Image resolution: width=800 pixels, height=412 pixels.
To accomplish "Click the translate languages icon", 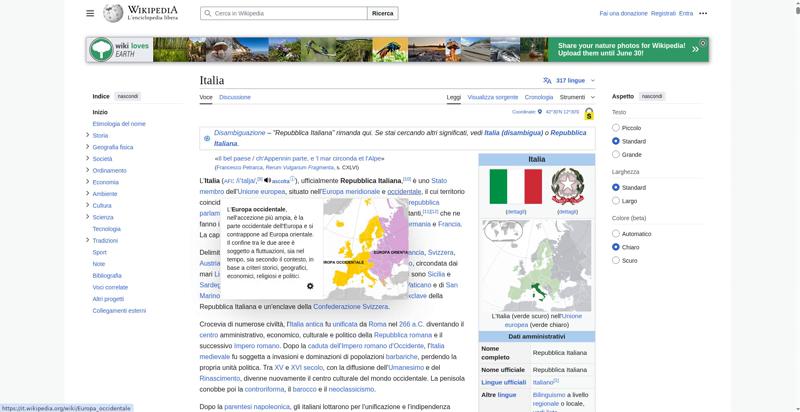I will click(x=547, y=81).
